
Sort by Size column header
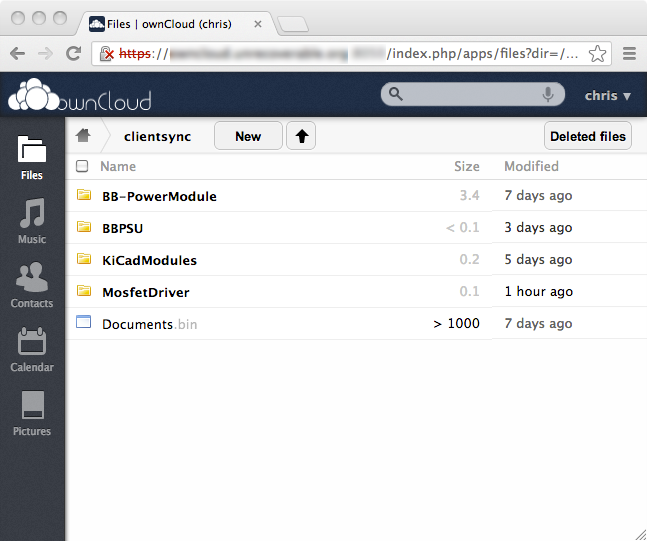[467, 166]
